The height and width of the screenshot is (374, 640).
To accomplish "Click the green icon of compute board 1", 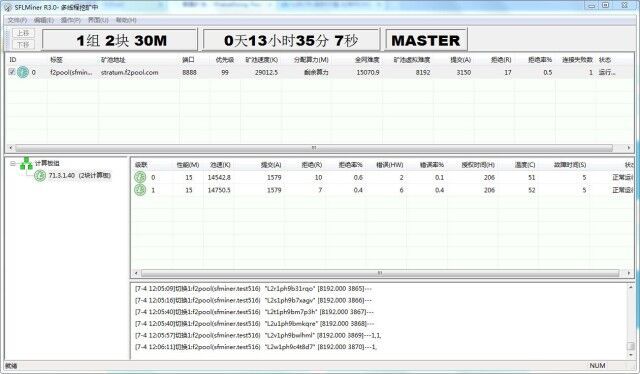I will (140, 190).
